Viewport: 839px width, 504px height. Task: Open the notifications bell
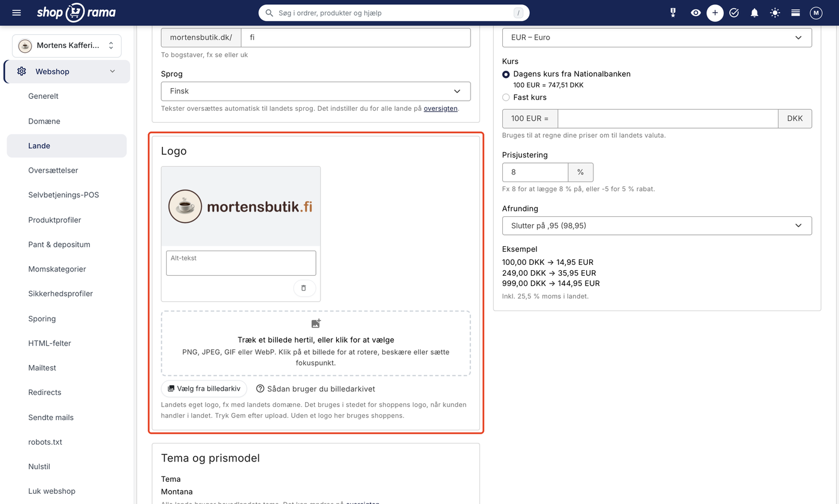(x=755, y=13)
